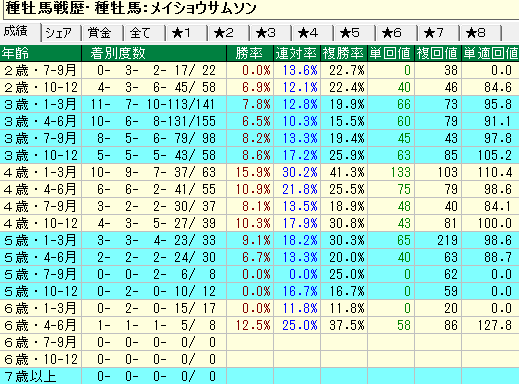Image resolution: width=519 pixels, height=384 pixels.
Task: Click the 127.8 単適回値 cell
Action: tap(490, 325)
